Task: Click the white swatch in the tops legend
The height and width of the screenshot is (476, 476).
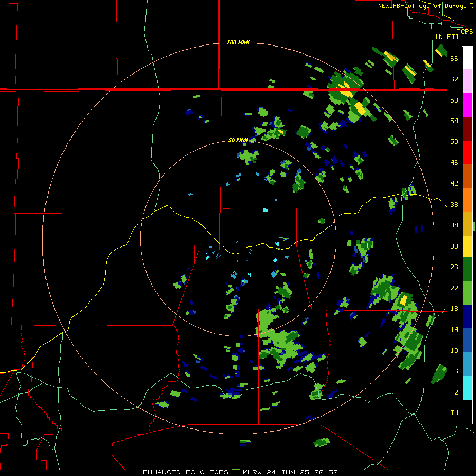Action: (x=467, y=58)
